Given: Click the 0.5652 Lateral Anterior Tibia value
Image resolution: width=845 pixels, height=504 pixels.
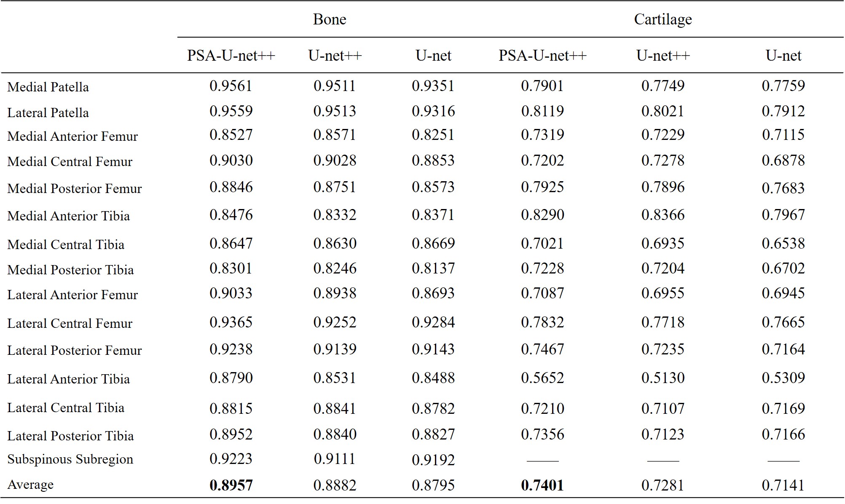Looking at the screenshot, I should pyautogui.click(x=542, y=378).
